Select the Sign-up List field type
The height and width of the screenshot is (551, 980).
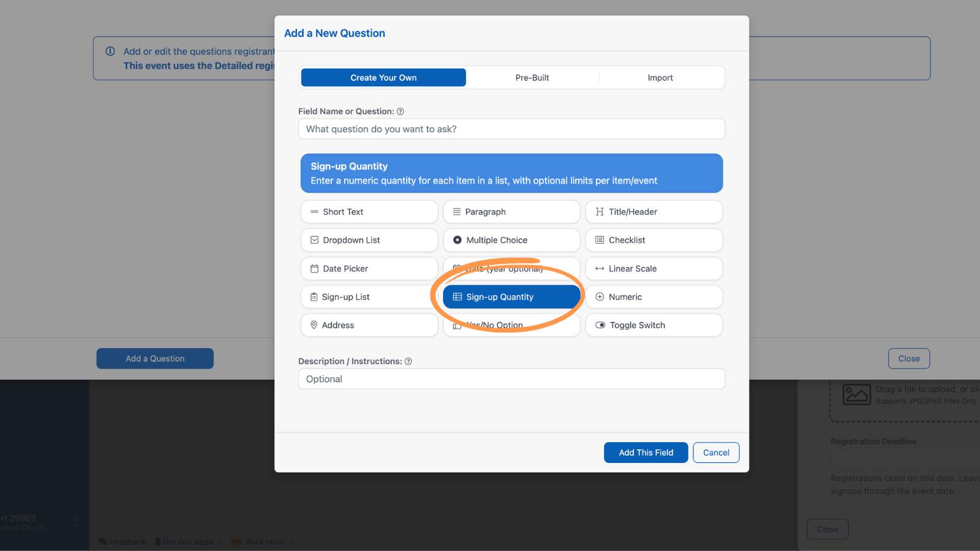(369, 297)
